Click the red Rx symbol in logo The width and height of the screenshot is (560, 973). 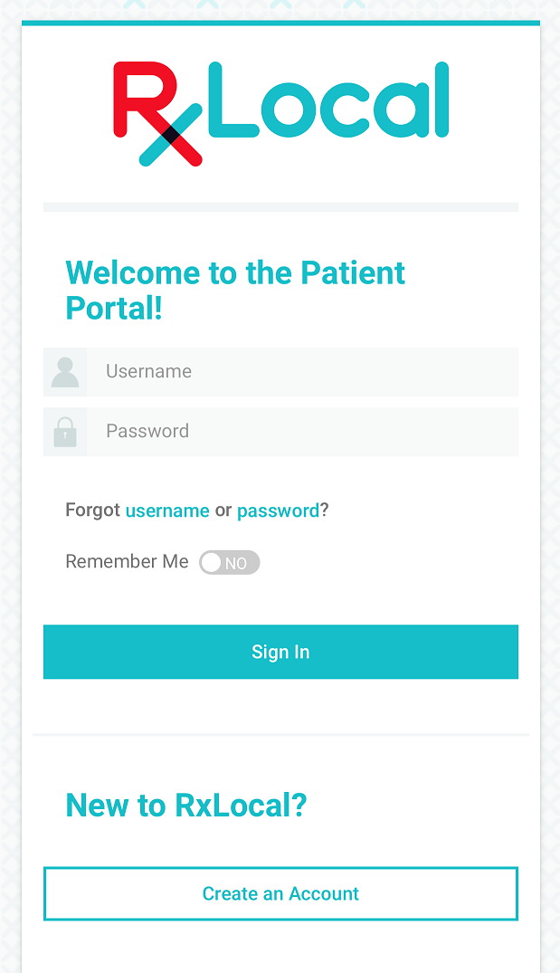coord(157,113)
